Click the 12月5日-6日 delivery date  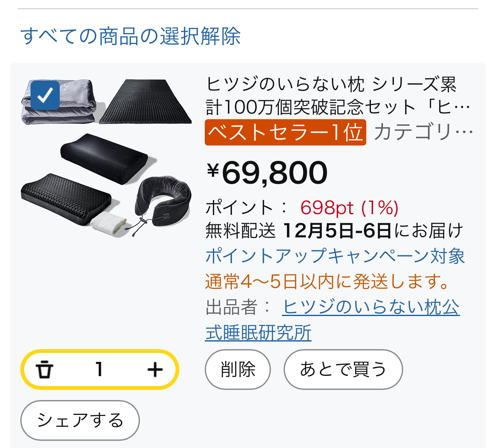tap(337, 231)
